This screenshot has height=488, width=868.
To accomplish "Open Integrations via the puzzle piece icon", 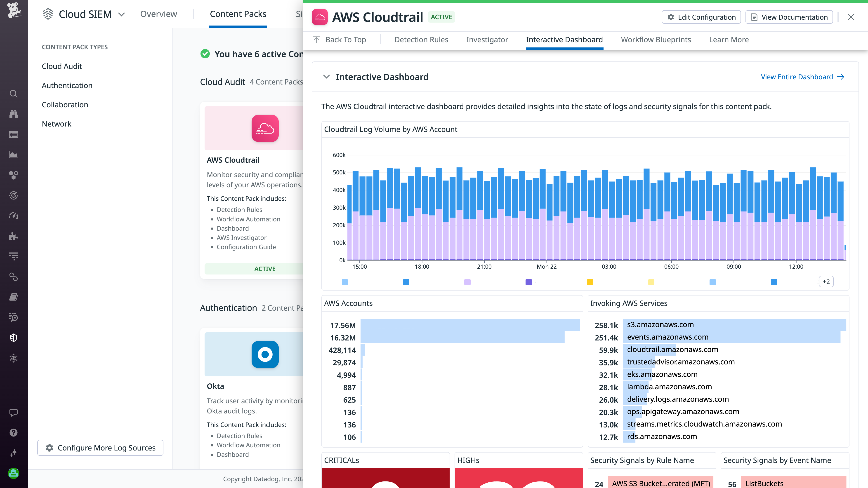I will tap(14, 236).
